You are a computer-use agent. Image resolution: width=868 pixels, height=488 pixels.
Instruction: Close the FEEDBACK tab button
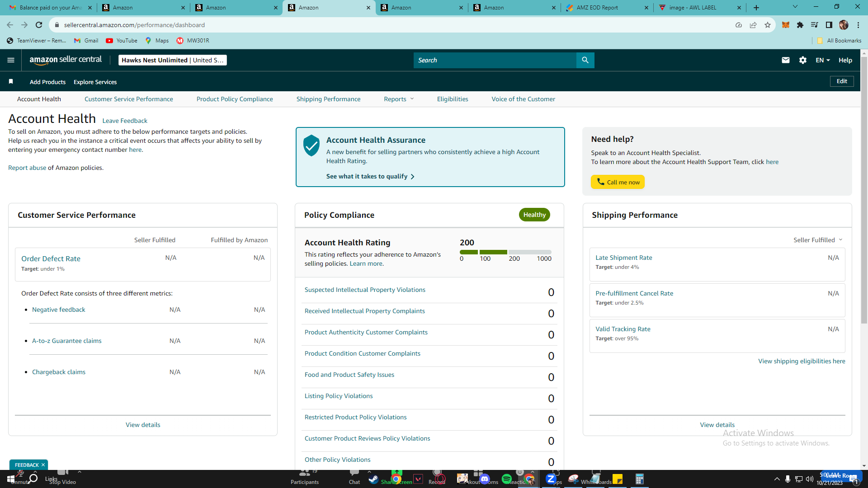click(x=43, y=465)
